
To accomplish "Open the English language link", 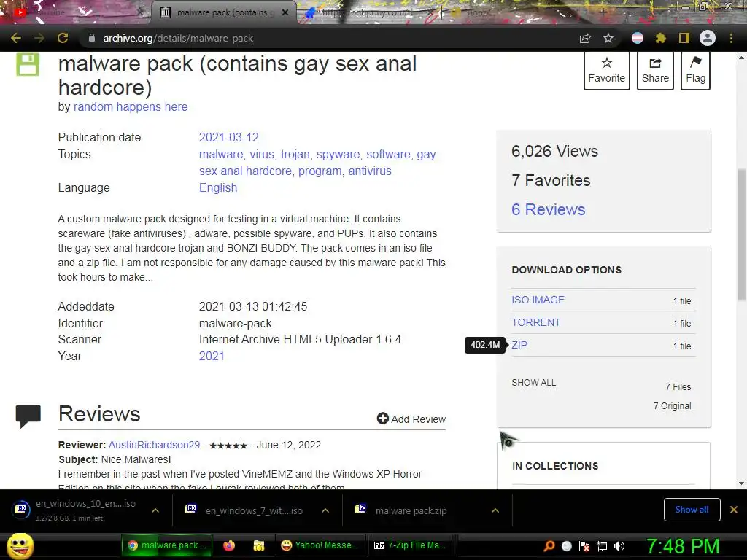I will click(x=218, y=187).
